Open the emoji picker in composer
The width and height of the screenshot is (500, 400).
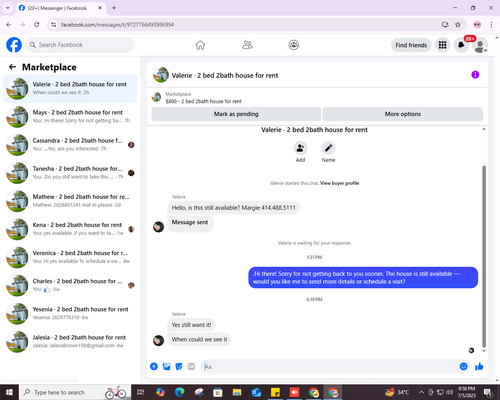point(463,366)
